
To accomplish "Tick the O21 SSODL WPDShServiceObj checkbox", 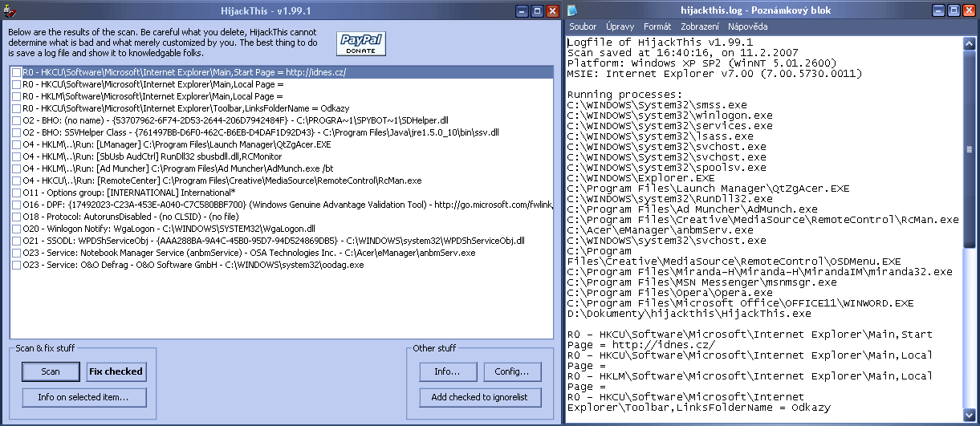I will pos(17,241).
